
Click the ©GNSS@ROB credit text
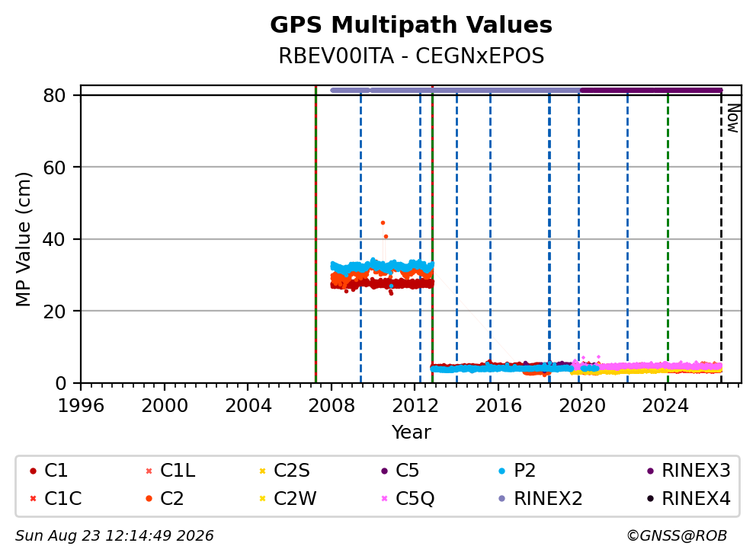(677, 536)
